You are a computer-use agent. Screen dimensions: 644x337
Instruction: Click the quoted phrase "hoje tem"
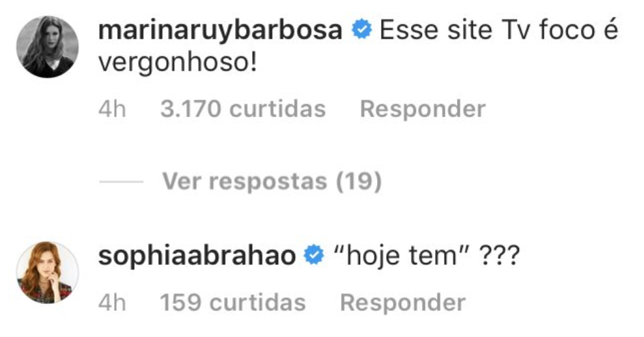tap(402, 255)
